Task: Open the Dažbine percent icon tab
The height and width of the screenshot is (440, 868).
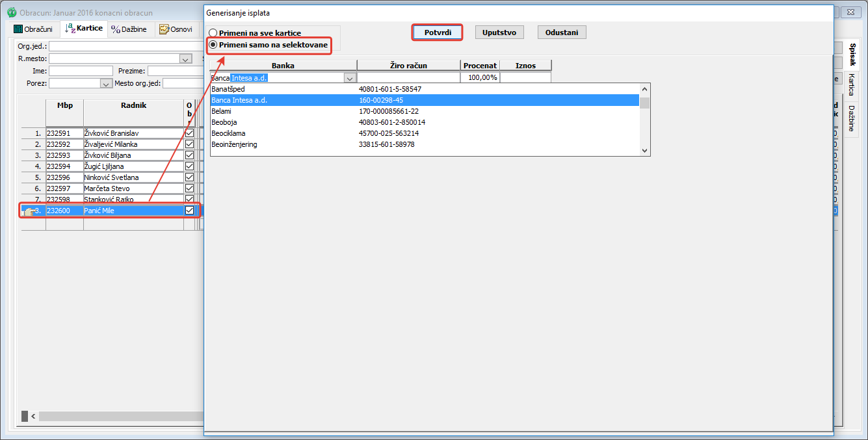Action: point(129,29)
